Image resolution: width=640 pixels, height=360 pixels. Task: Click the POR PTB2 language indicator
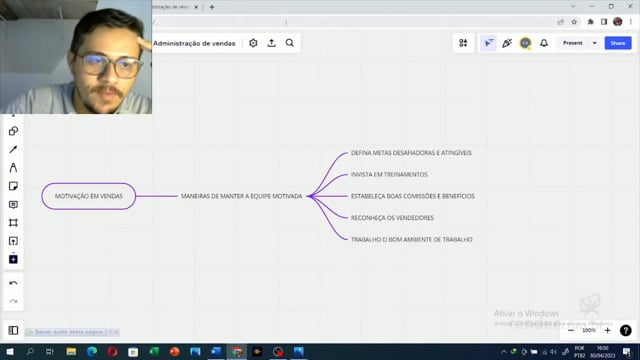(580, 352)
